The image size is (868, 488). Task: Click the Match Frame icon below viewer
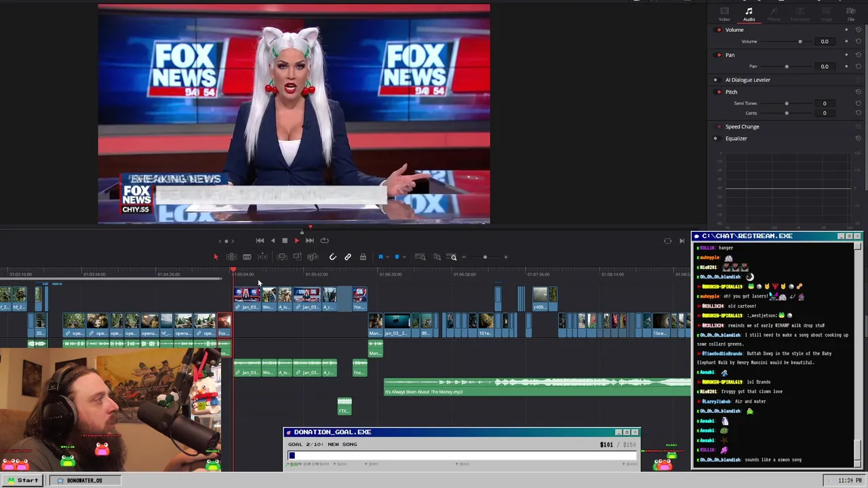point(667,241)
